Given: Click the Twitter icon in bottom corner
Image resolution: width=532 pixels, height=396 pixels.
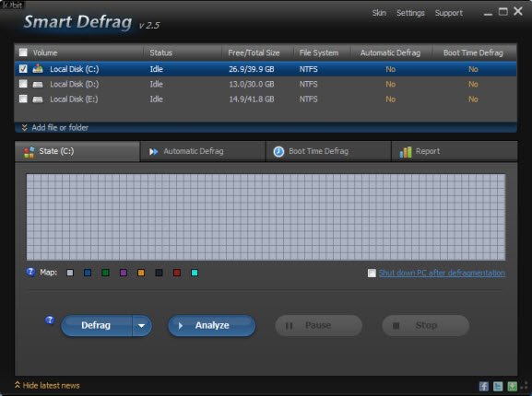Looking at the screenshot, I should 498,386.
